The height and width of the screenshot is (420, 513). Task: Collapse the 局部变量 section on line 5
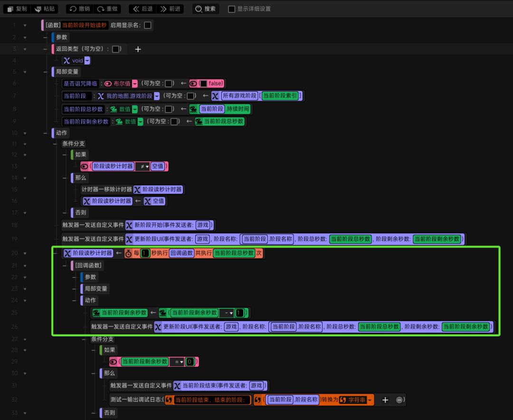[47, 72]
